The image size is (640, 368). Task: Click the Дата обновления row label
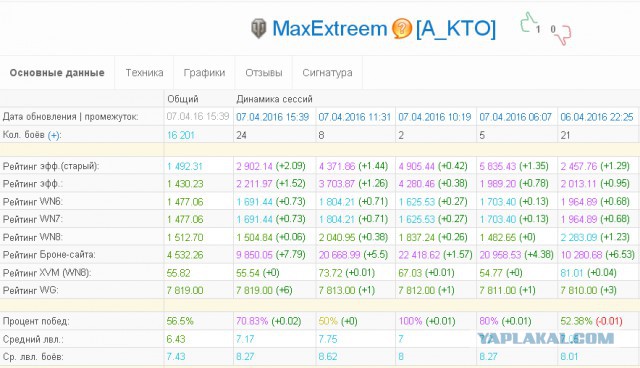[70, 117]
